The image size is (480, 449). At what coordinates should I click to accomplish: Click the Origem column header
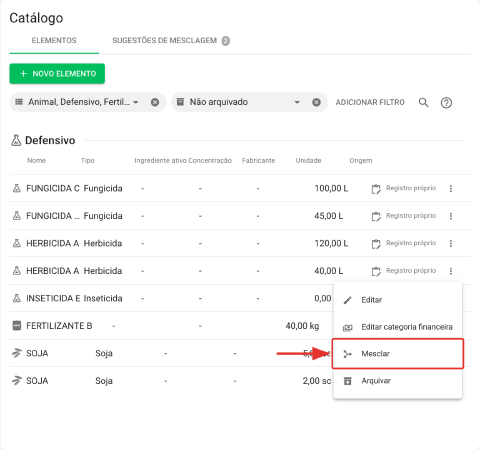click(361, 161)
